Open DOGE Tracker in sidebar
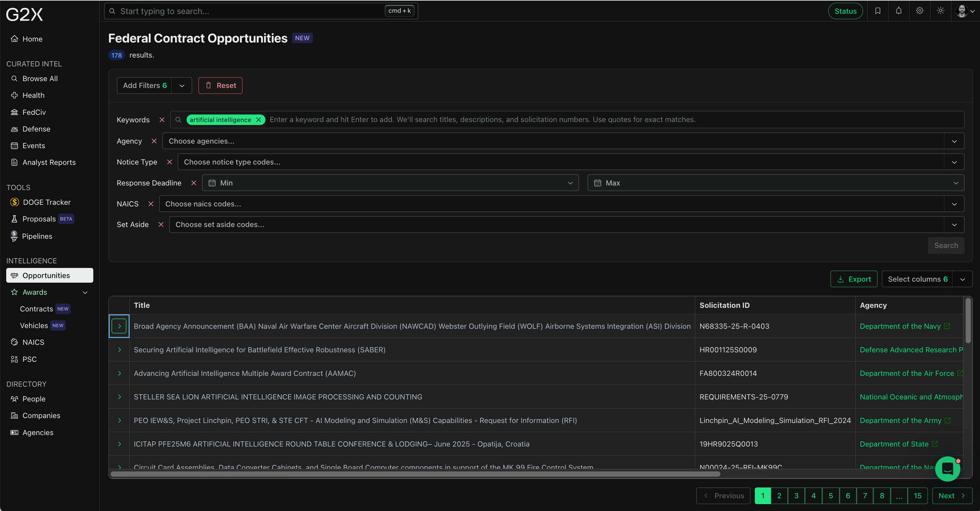The width and height of the screenshot is (980, 511). point(46,202)
